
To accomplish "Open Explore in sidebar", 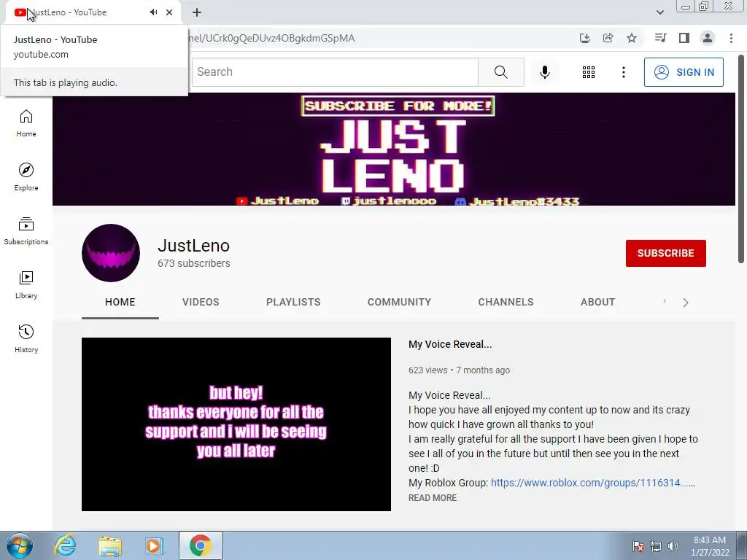I will [x=26, y=176].
